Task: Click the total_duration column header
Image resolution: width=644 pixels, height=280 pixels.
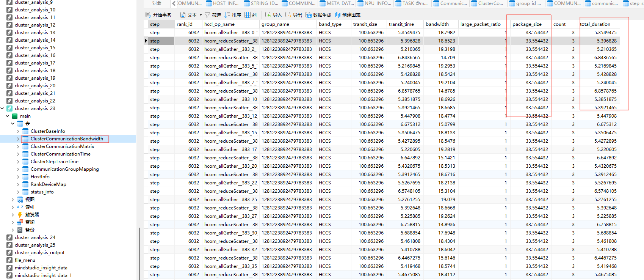Action: [x=598, y=24]
